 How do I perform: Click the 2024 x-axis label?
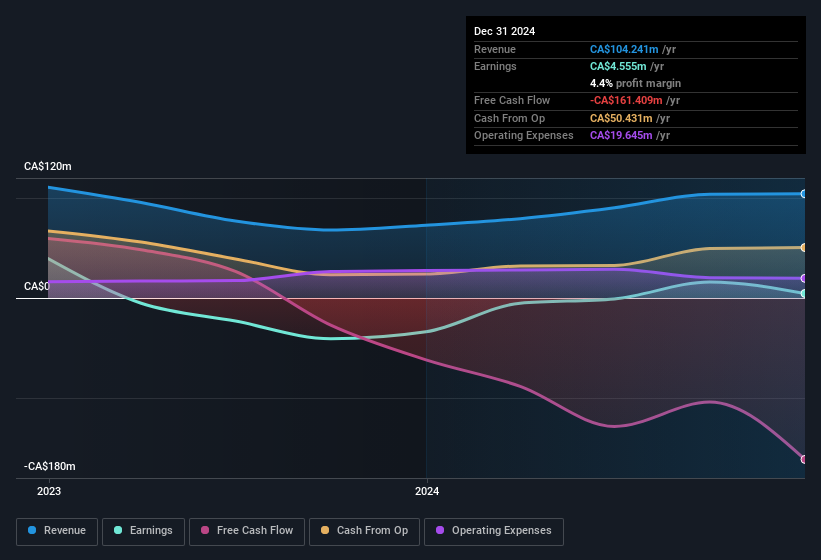pyautogui.click(x=427, y=491)
